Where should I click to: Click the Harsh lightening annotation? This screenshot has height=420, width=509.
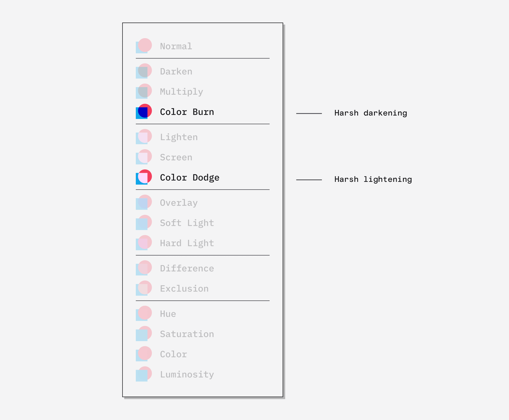[373, 179]
